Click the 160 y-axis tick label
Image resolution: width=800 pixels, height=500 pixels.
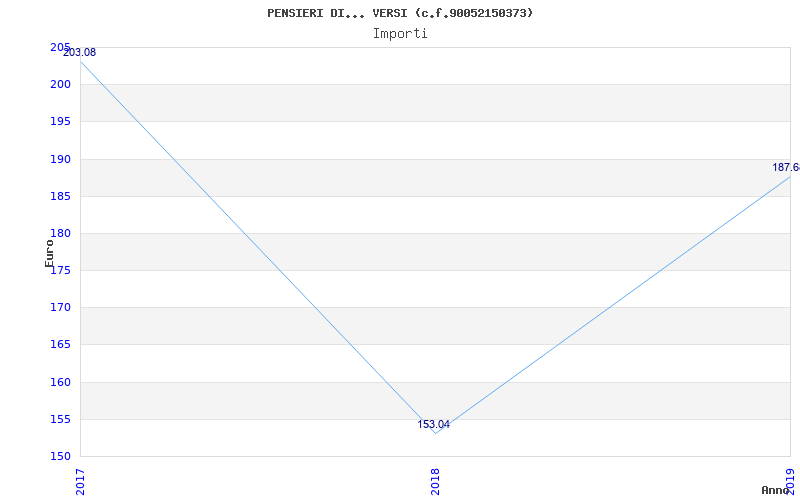[60, 383]
